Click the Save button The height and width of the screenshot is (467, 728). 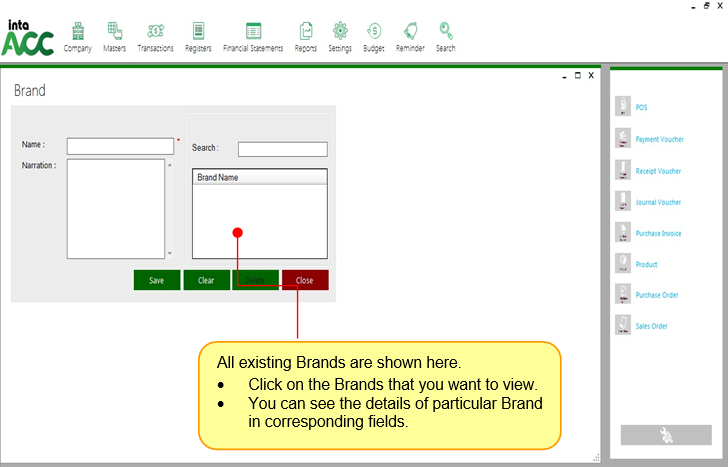tap(157, 280)
